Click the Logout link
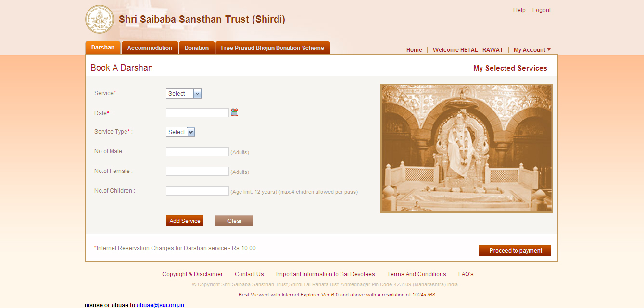 click(542, 10)
